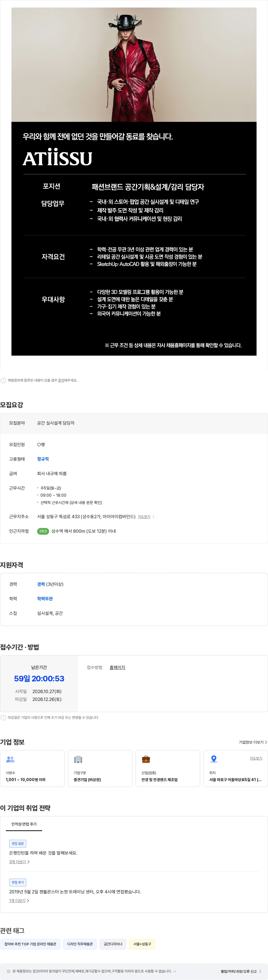Click the 면접 후기 badge

point(18,882)
